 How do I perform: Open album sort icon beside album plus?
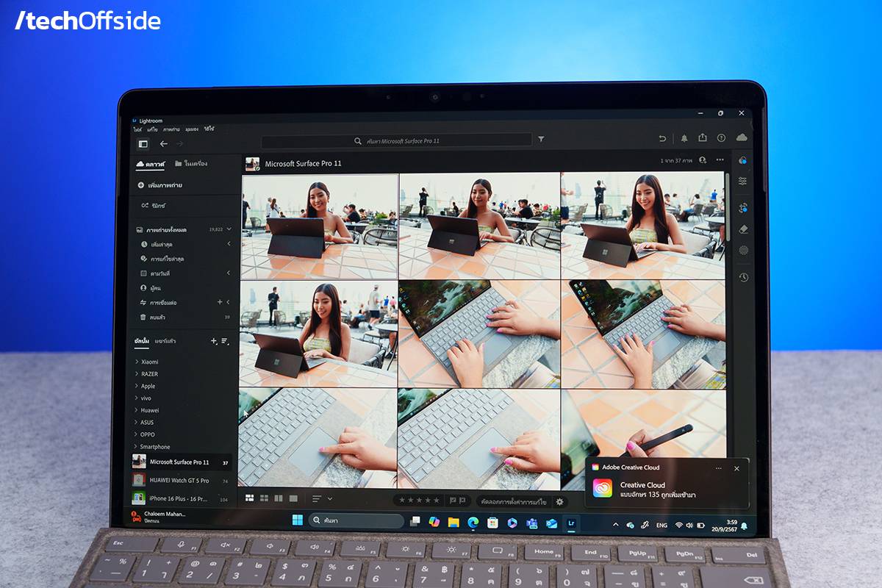pyautogui.click(x=225, y=341)
